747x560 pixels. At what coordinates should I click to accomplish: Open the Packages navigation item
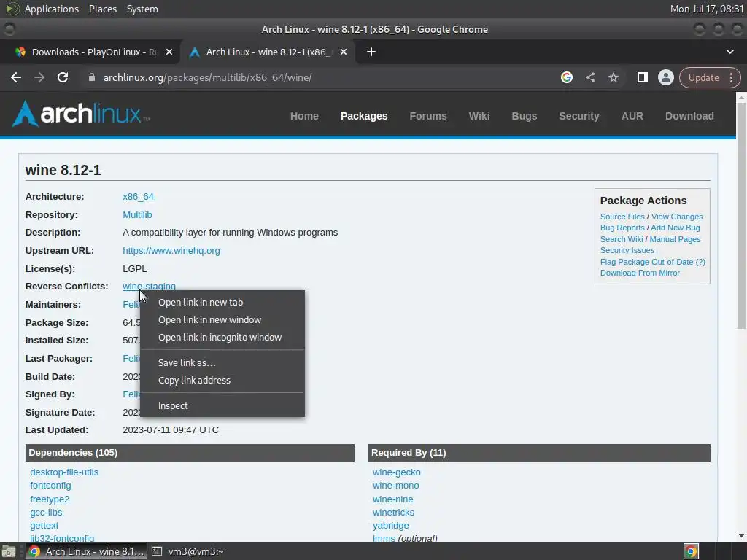tap(364, 116)
